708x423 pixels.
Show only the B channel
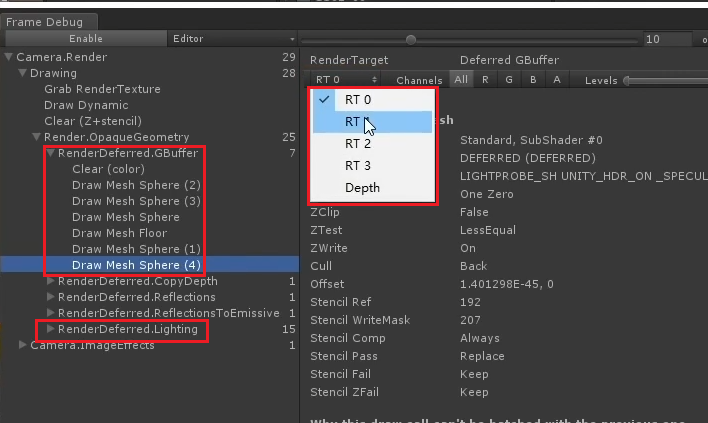(533, 79)
